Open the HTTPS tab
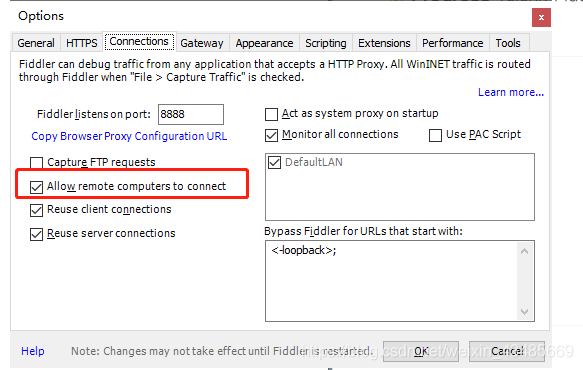Image resolution: width=583 pixels, height=370 pixels. coord(81,43)
